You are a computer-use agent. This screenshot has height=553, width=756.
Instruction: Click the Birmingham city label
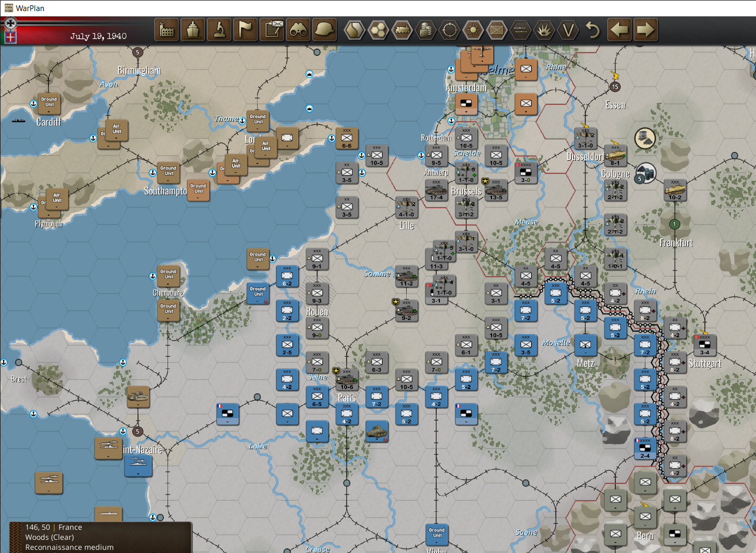tap(139, 70)
